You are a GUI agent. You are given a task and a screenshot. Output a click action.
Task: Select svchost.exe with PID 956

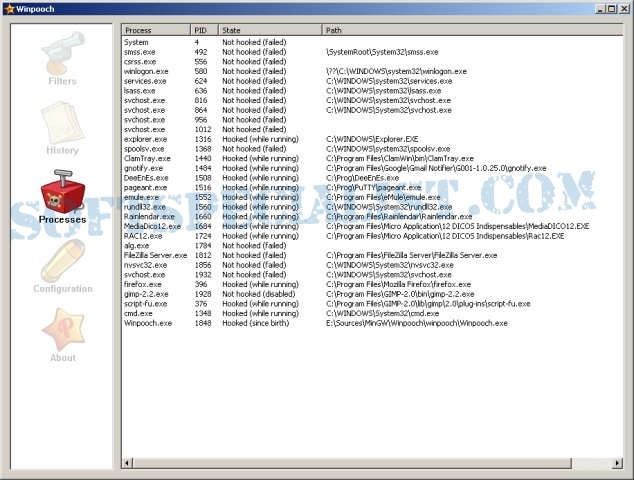(372, 120)
